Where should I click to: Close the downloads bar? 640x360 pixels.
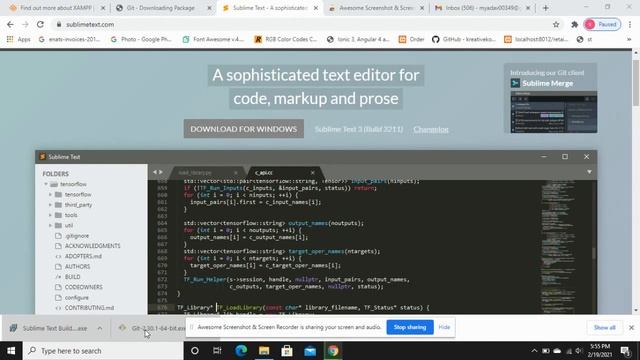(x=631, y=328)
